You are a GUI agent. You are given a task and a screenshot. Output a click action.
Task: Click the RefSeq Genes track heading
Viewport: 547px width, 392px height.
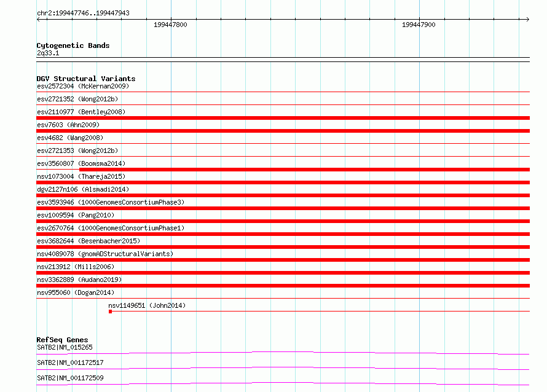point(63,340)
